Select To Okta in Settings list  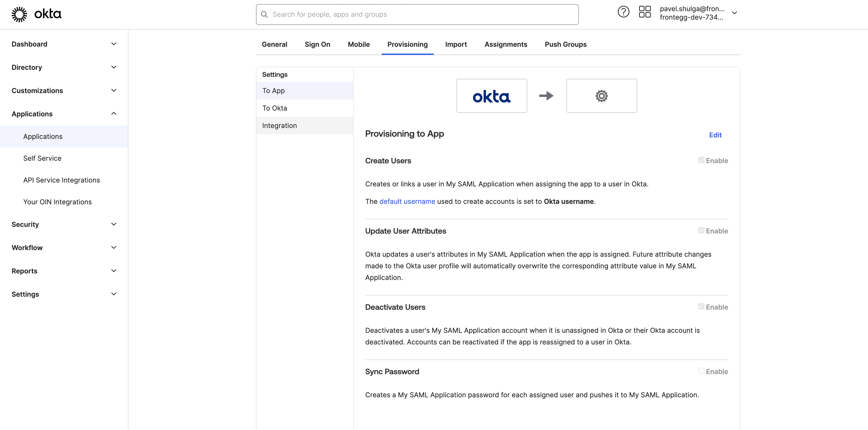305,108
